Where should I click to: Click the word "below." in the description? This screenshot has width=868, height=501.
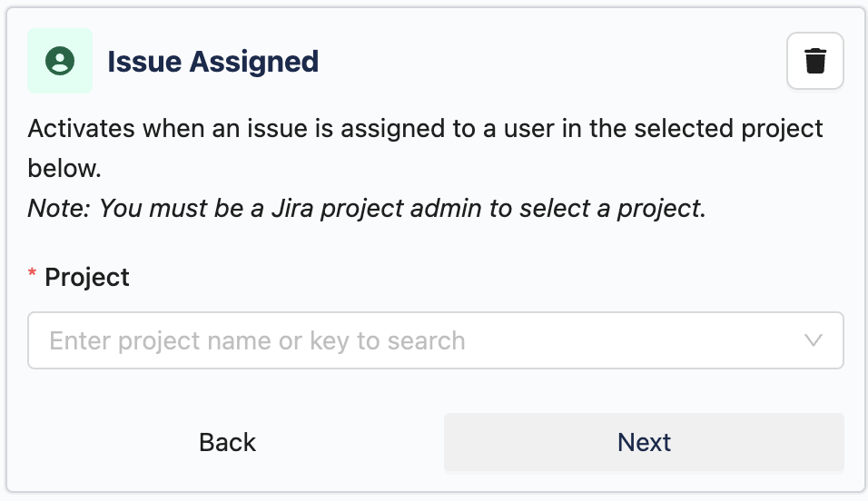[x=64, y=168]
